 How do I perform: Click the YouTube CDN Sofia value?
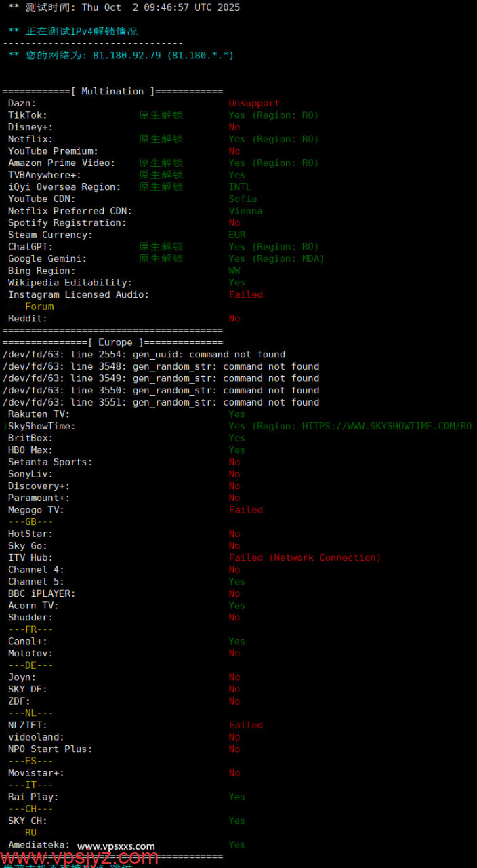pos(243,199)
